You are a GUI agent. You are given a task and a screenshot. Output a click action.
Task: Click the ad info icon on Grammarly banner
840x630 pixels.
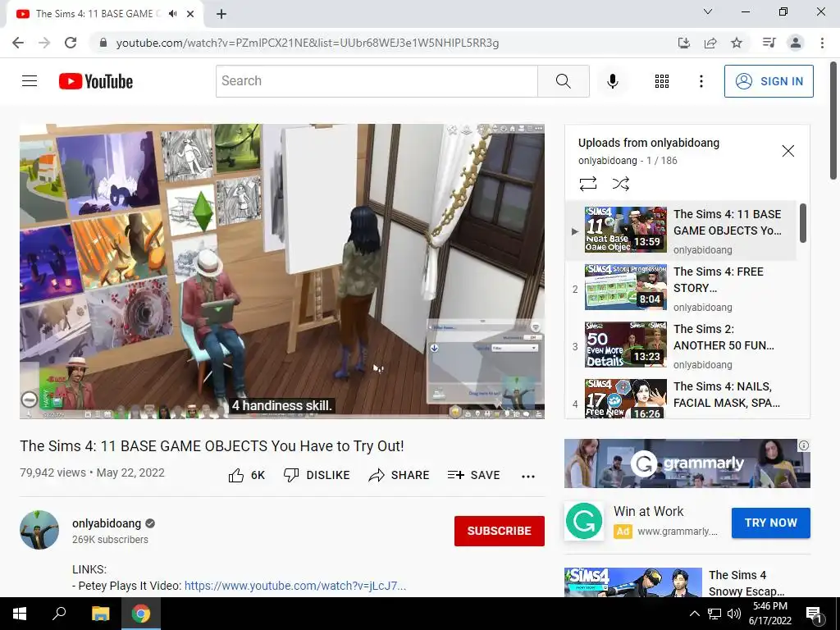(x=804, y=445)
